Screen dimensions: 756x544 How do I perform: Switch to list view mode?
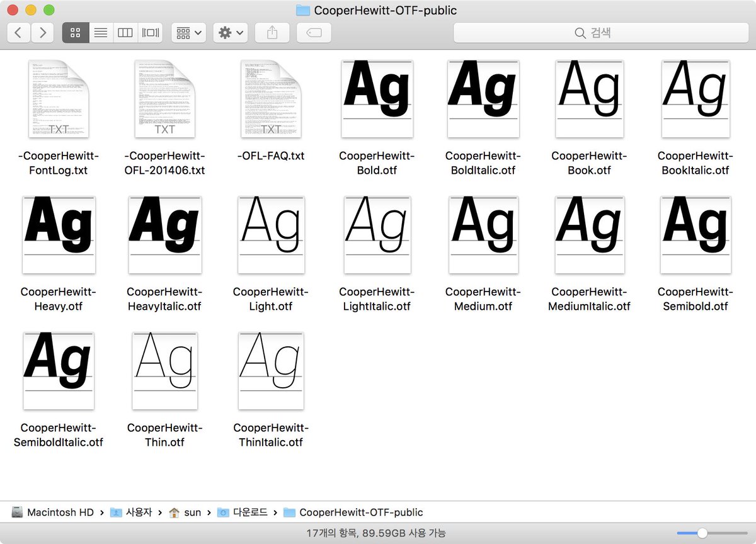pos(100,33)
